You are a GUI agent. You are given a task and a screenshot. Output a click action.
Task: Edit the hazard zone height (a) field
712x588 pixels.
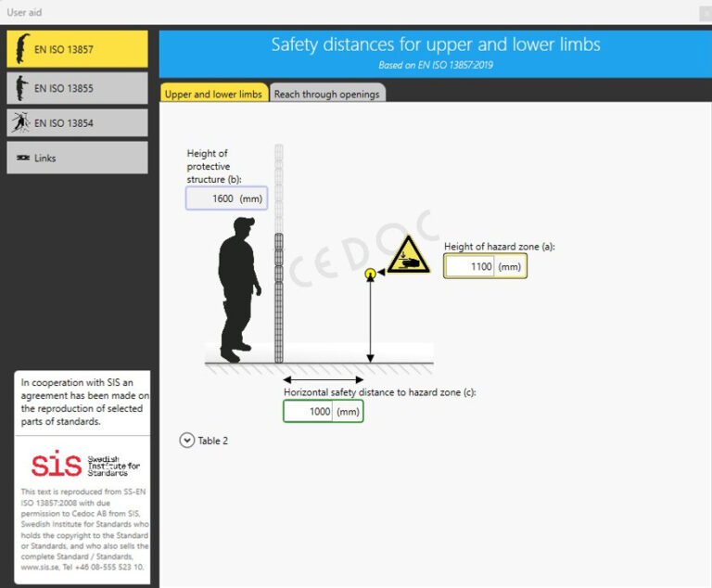pyautogui.click(x=485, y=266)
